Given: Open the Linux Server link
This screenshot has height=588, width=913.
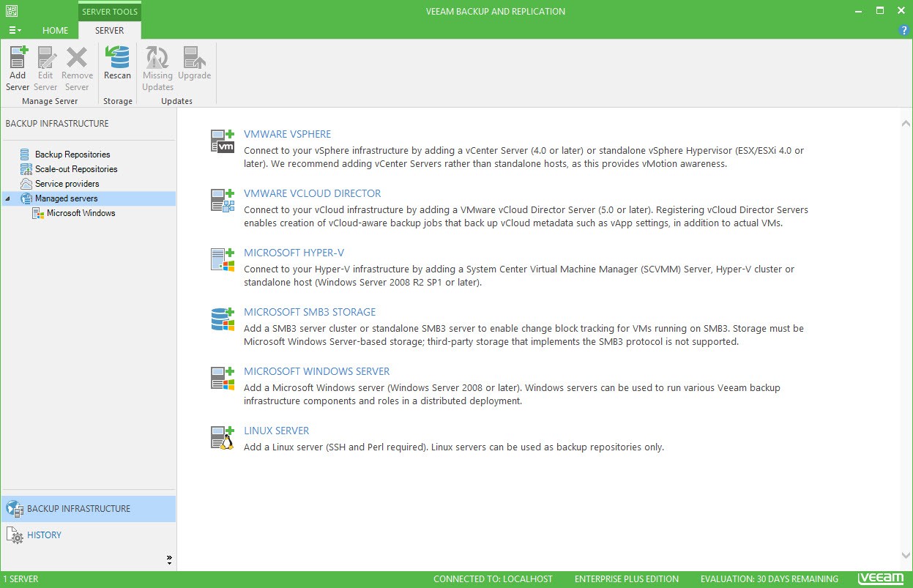Looking at the screenshot, I should [x=277, y=431].
